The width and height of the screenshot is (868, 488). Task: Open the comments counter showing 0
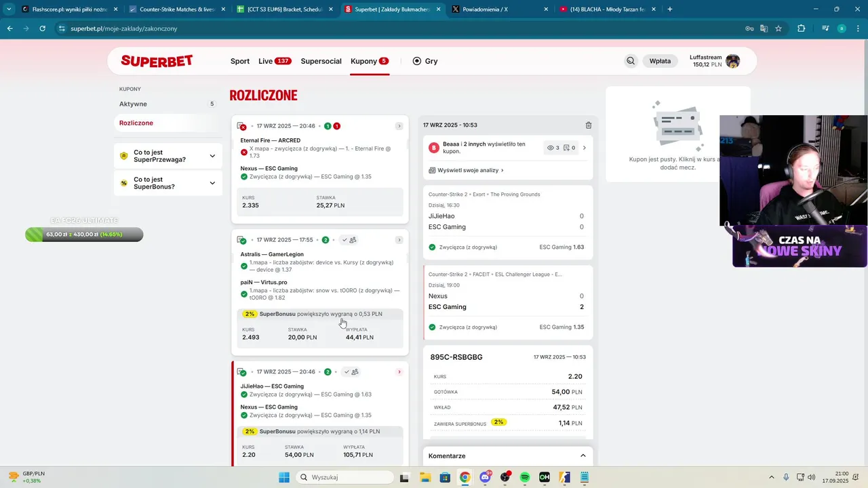(x=570, y=148)
